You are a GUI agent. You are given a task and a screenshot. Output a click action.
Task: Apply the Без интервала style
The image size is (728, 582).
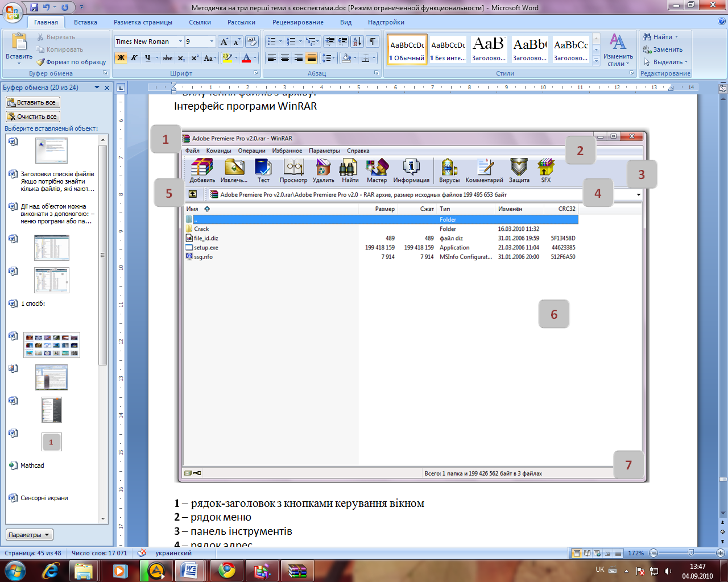[448, 50]
